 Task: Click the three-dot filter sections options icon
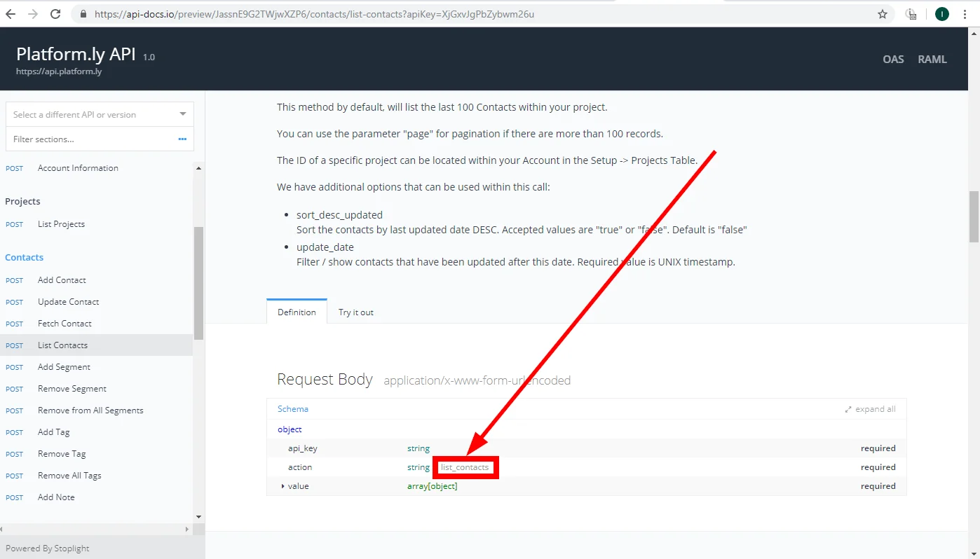[x=182, y=139]
